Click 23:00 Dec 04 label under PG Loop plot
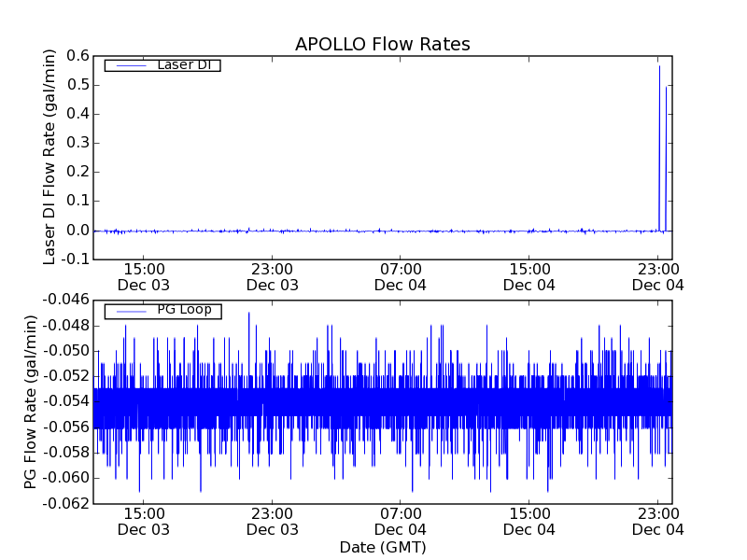 (x=657, y=521)
